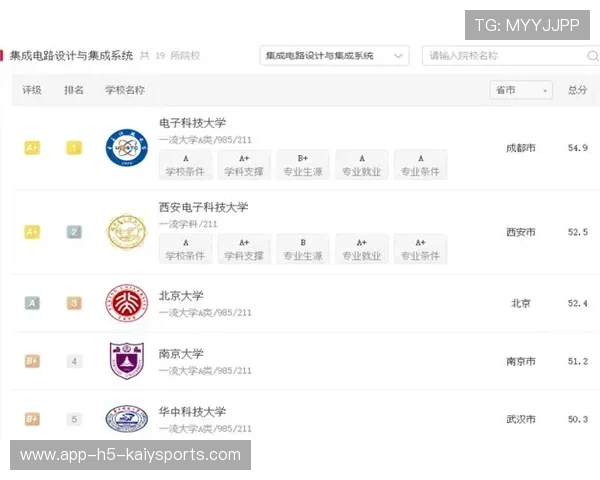Screen dimensions: 600x480
Task: Click the 北京大学 red logo
Action: (x=126, y=303)
